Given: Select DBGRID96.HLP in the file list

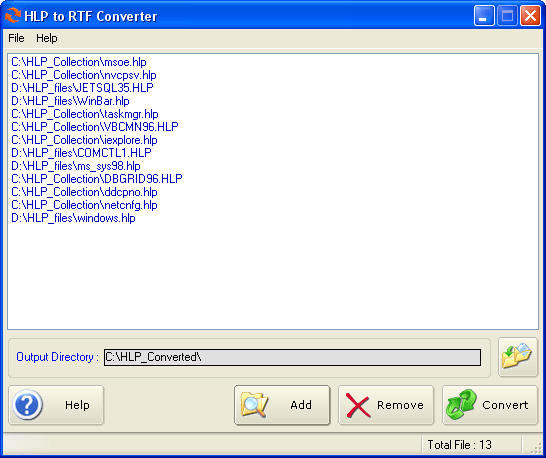Looking at the screenshot, I should pos(97,179).
